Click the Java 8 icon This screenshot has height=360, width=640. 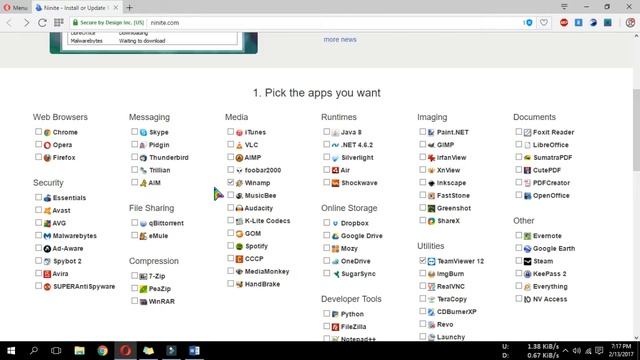pos(335,132)
